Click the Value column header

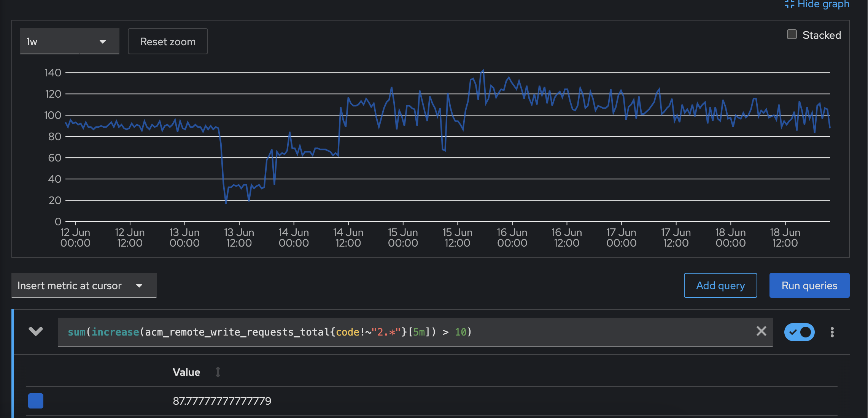pyautogui.click(x=186, y=372)
